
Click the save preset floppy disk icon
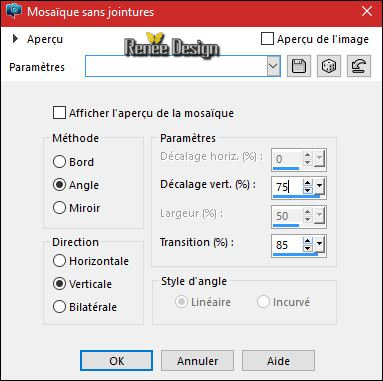click(x=299, y=66)
